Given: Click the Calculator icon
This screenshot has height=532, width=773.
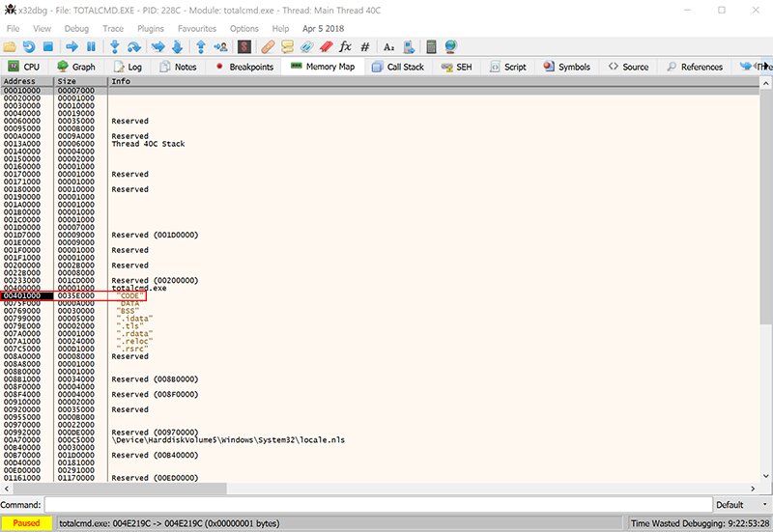Looking at the screenshot, I should click(x=431, y=46).
